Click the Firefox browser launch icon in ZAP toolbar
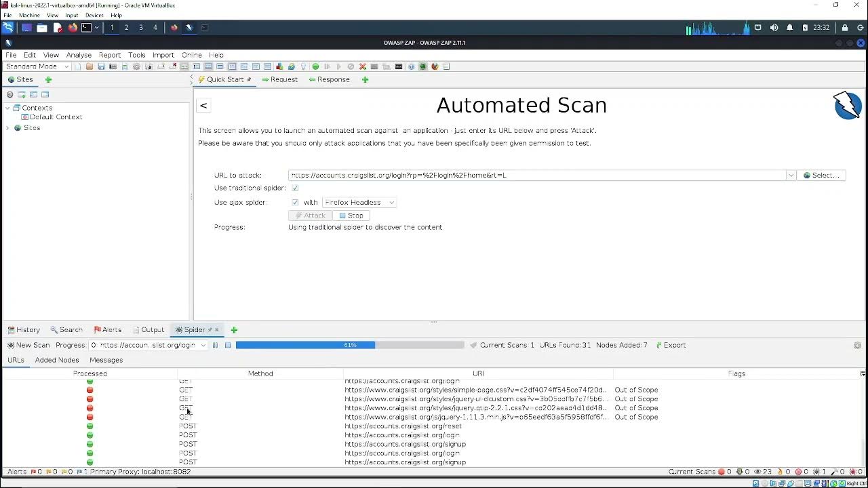868x488 pixels. (435, 66)
